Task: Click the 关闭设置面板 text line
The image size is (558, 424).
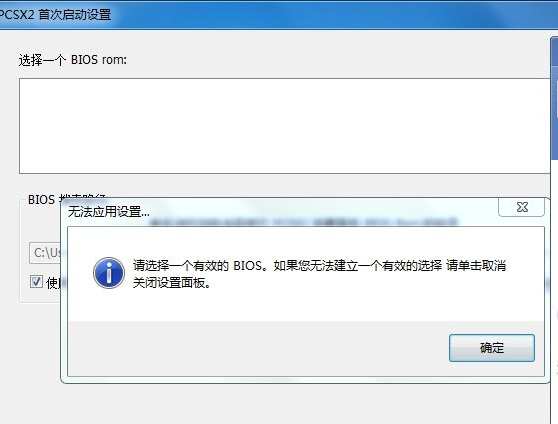Action: (172, 283)
